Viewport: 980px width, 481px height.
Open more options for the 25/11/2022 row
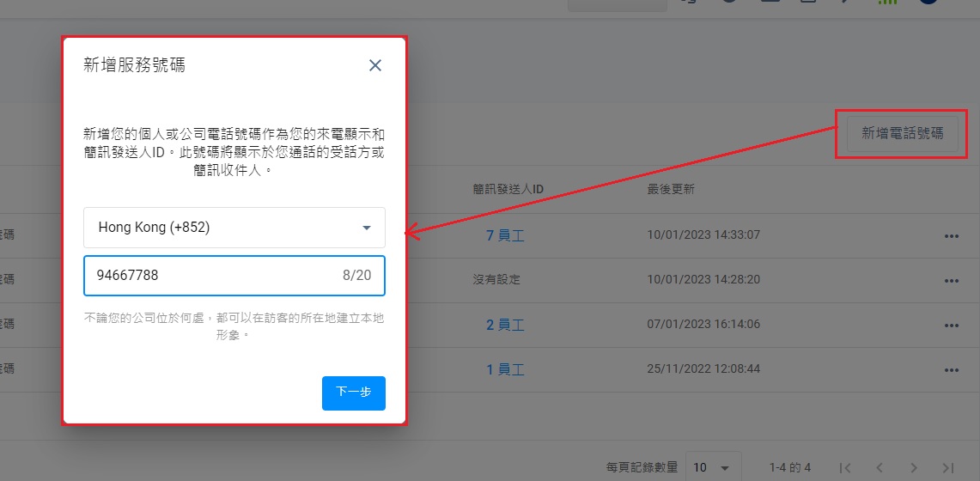(952, 370)
